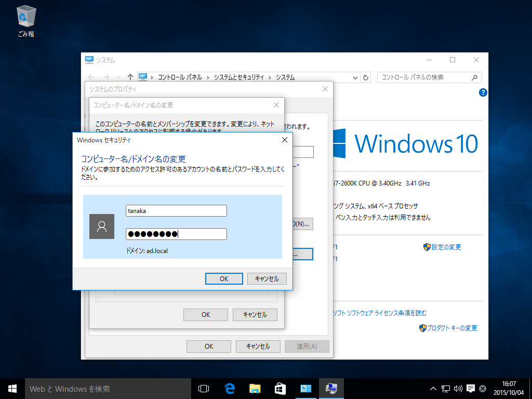The image size is (532, 399).
Task: Click the Windows 10 logo text
Action: click(x=416, y=143)
